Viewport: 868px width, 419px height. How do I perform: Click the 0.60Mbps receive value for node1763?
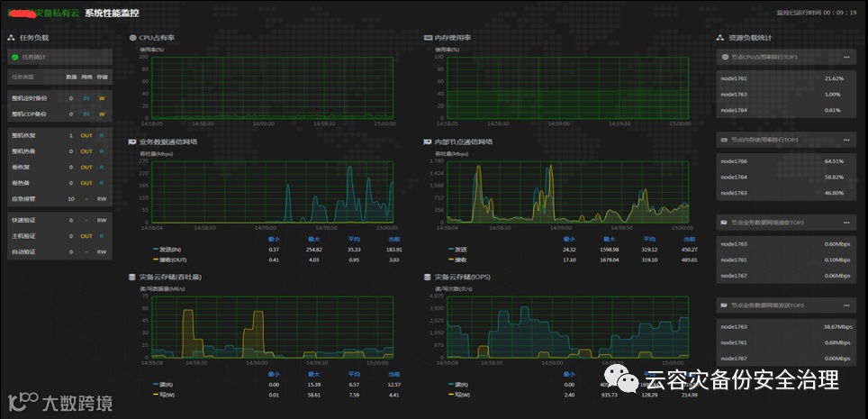837,244
